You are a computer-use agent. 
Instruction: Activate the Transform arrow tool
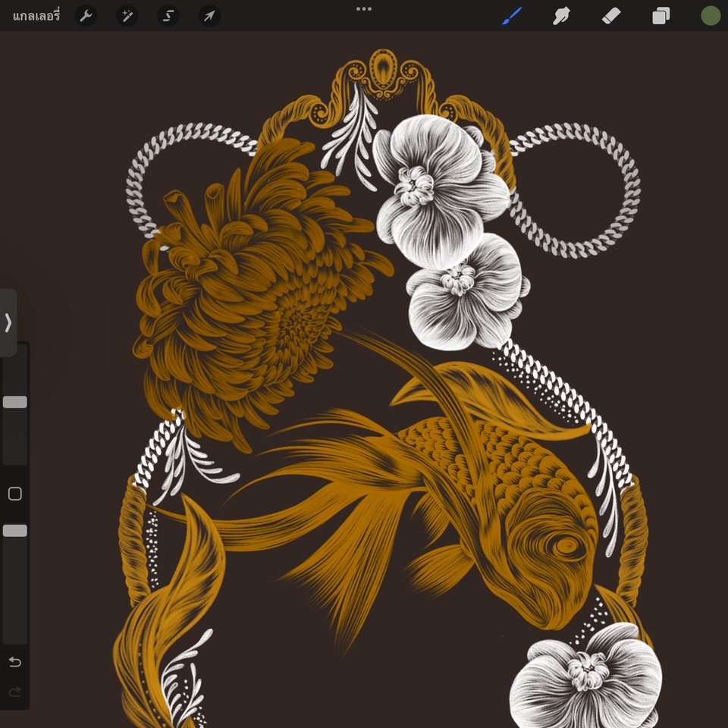click(210, 16)
